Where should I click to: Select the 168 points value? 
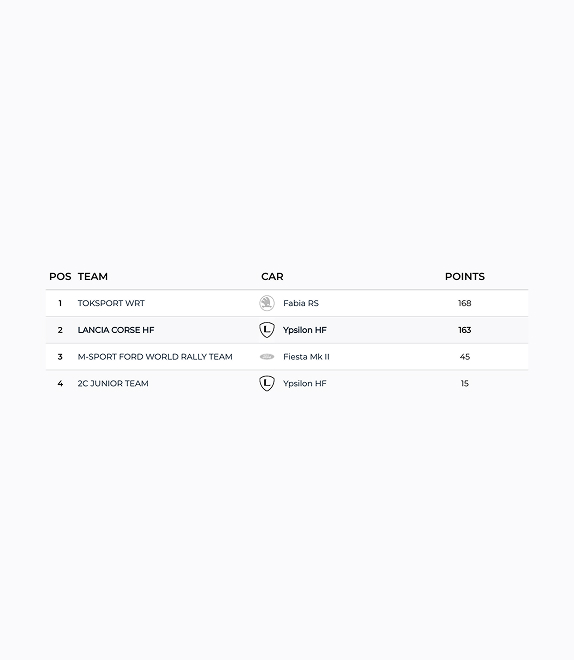tap(465, 303)
